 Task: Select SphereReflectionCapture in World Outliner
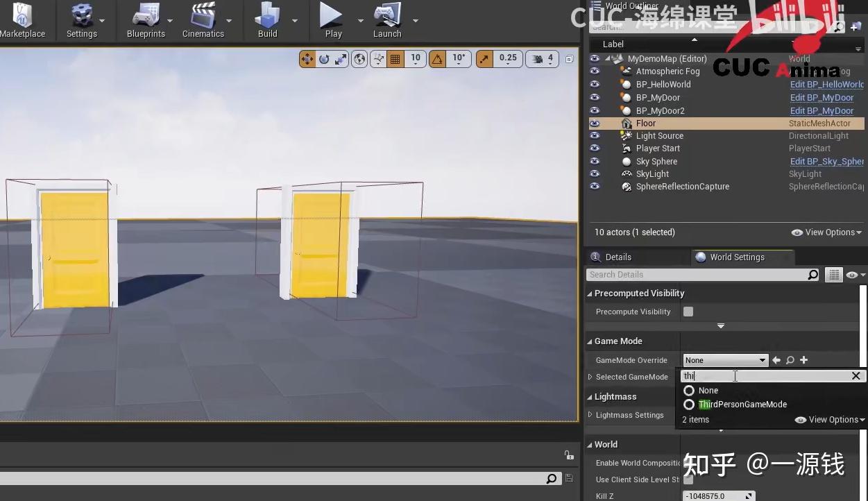click(683, 187)
